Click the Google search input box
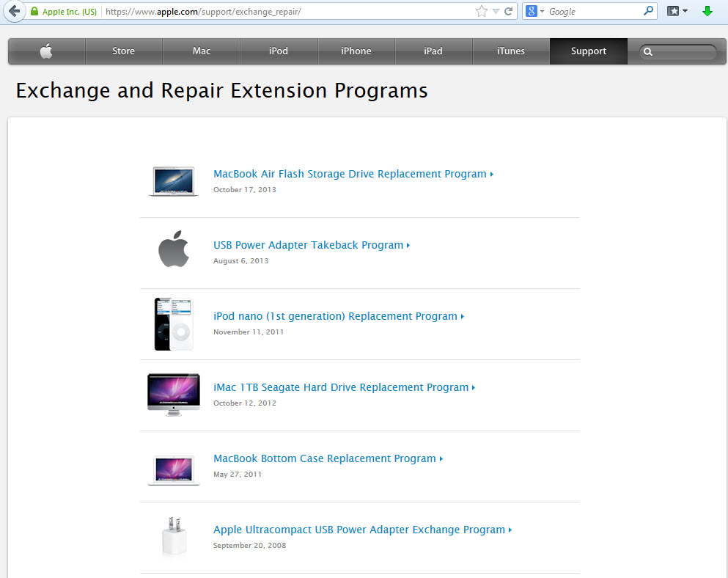Viewport: 728px width, 578px height. tap(594, 12)
